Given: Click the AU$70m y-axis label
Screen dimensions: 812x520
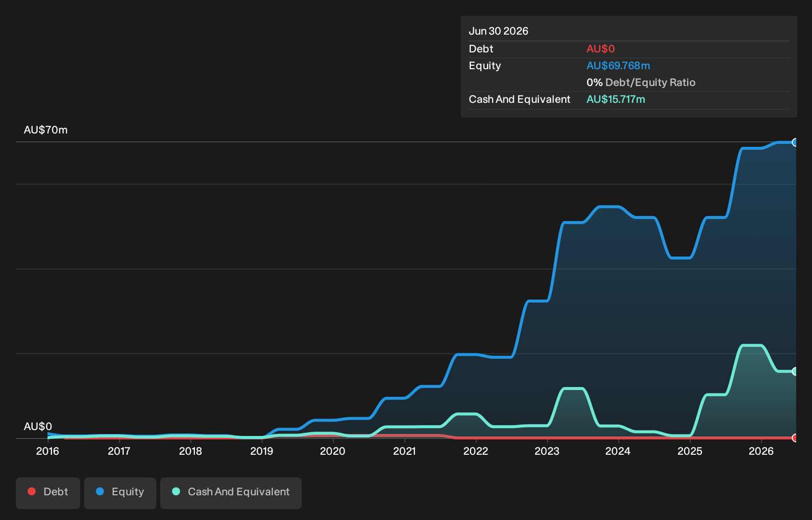Looking at the screenshot, I should click(45, 130).
